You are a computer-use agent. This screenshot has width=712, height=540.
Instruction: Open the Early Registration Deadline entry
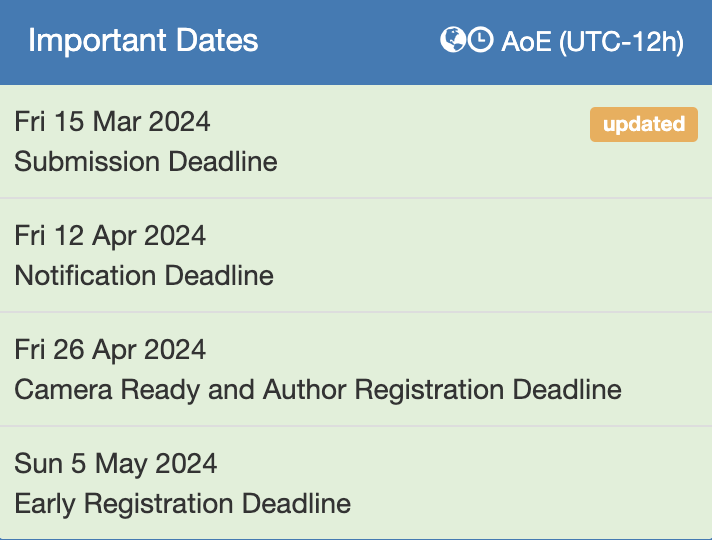[182, 503]
